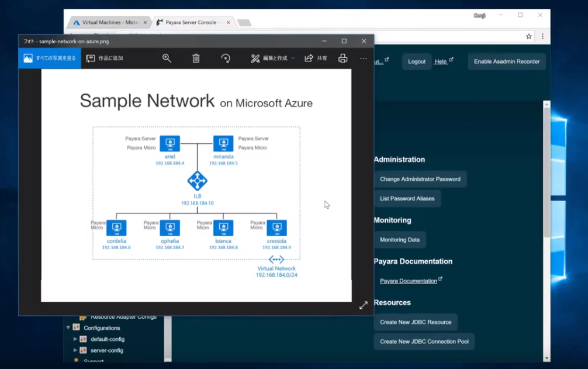
Task: Click the trash delete icon in Photos
Action: [x=196, y=58]
